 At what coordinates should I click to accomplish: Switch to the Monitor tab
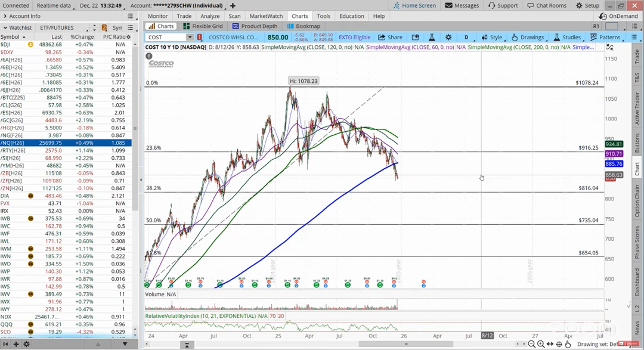[157, 16]
